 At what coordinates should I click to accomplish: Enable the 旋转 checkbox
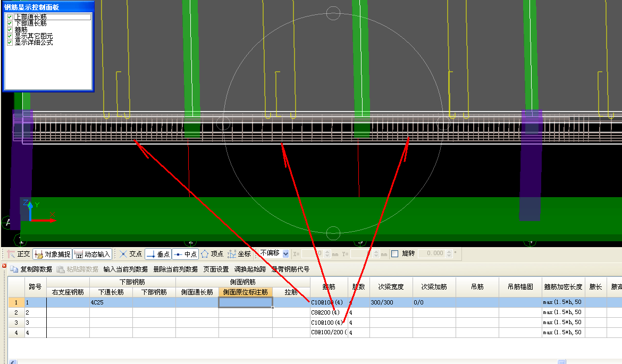[x=394, y=254]
